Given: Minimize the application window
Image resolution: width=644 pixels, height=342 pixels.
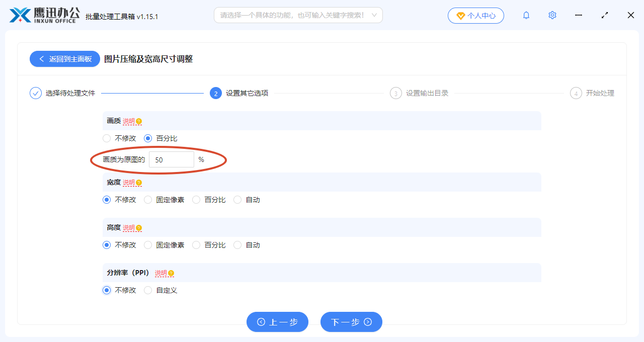Looking at the screenshot, I should [579, 15].
